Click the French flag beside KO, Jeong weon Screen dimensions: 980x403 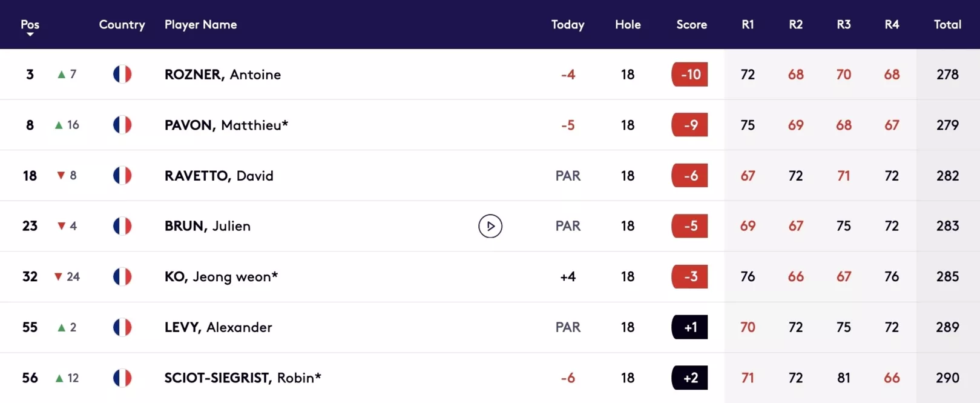point(122,276)
